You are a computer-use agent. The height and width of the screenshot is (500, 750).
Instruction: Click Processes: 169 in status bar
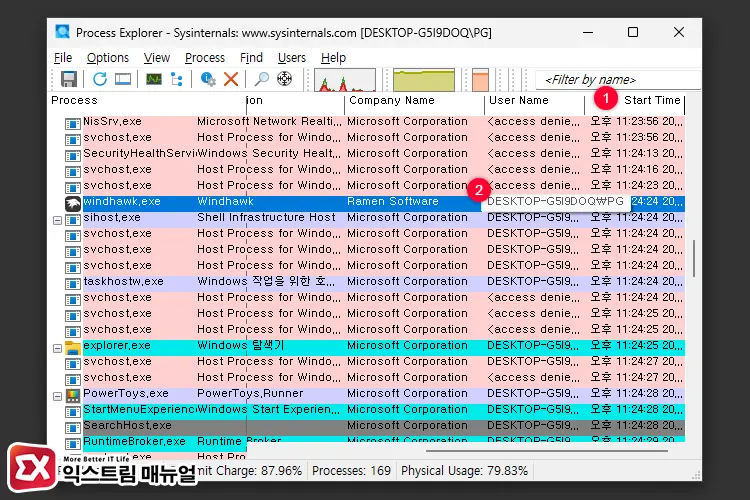tap(351, 471)
